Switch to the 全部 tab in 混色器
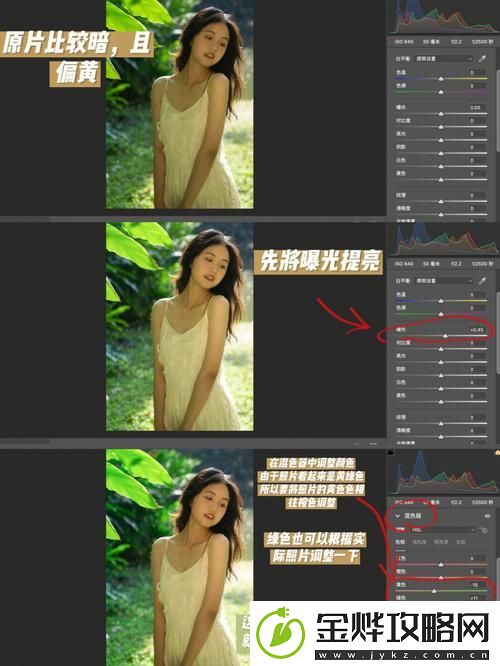500x666 pixels. (x=460, y=542)
